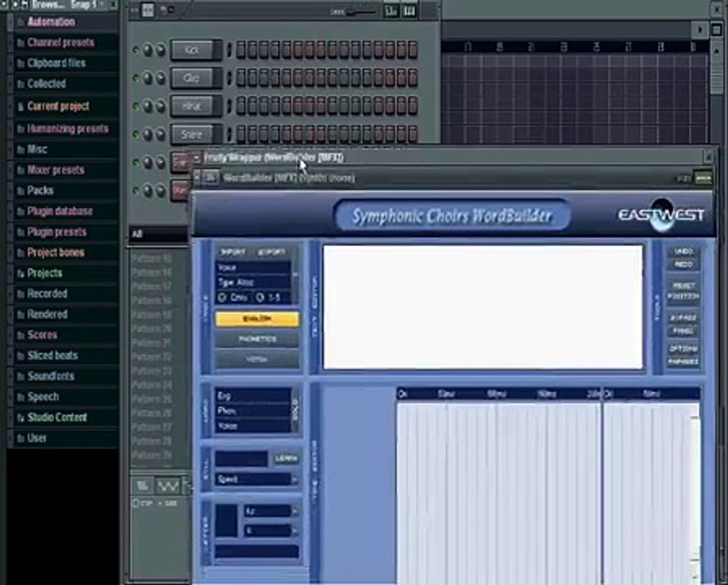728x585 pixels.
Task: Open the keyboard editor button in step sequencer
Action: click(409, 10)
